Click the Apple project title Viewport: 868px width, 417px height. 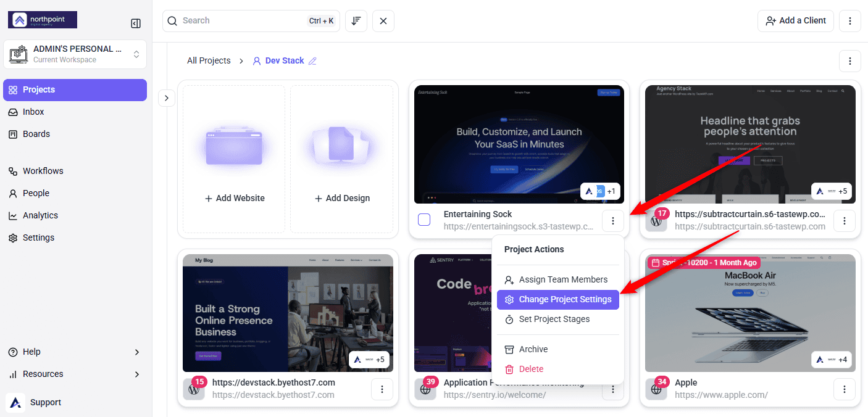[x=686, y=382]
